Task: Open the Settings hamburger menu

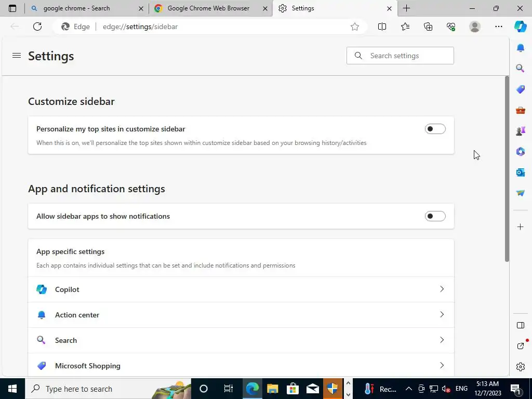Action: (x=17, y=55)
